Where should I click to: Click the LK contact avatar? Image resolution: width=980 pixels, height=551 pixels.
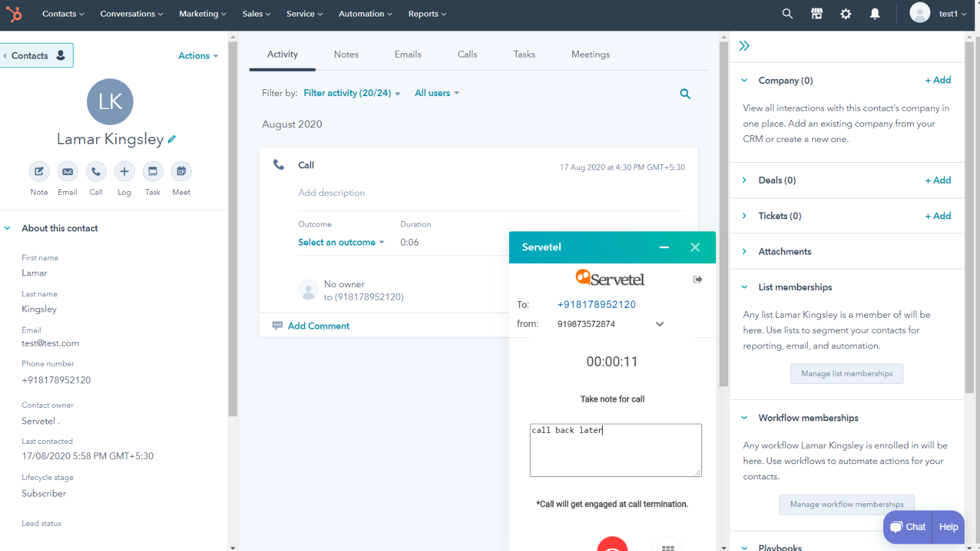click(110, 102)
